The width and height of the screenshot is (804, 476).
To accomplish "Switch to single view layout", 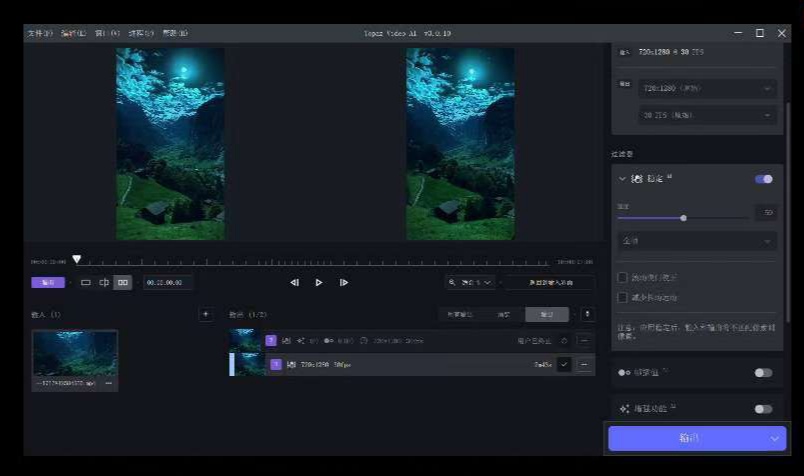I will click(x=85, y=282).
